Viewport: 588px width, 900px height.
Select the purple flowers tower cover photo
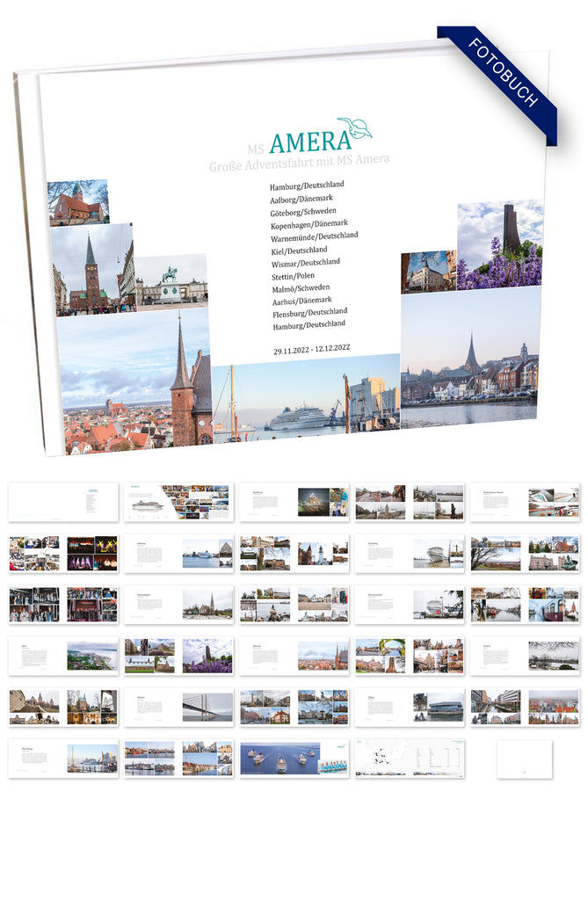coord(498,245)
